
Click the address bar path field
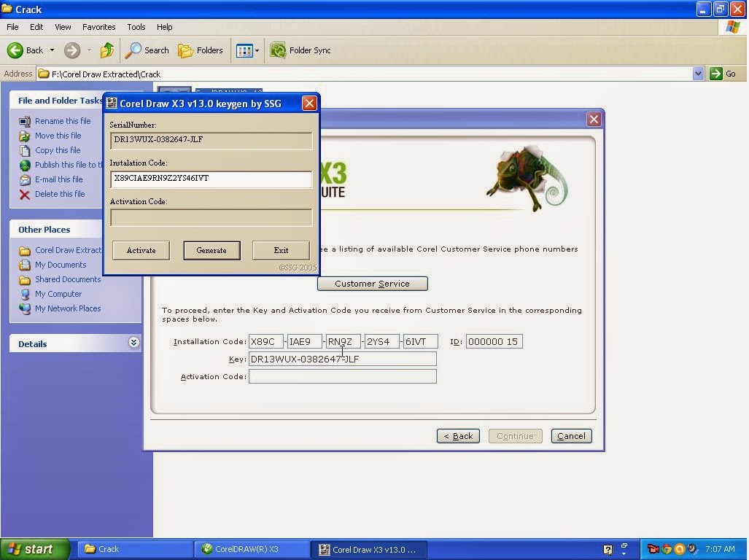click(x=364, y=74)
